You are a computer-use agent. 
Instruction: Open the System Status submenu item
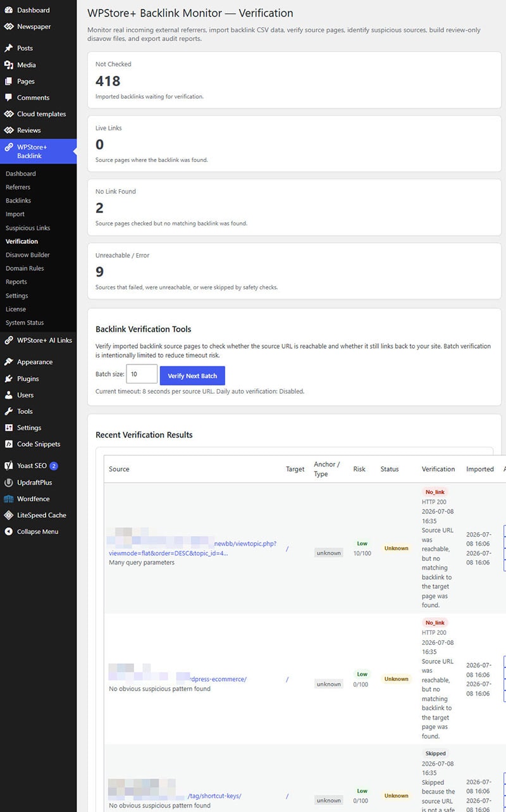pyautogui.click(x=25, y=323)
